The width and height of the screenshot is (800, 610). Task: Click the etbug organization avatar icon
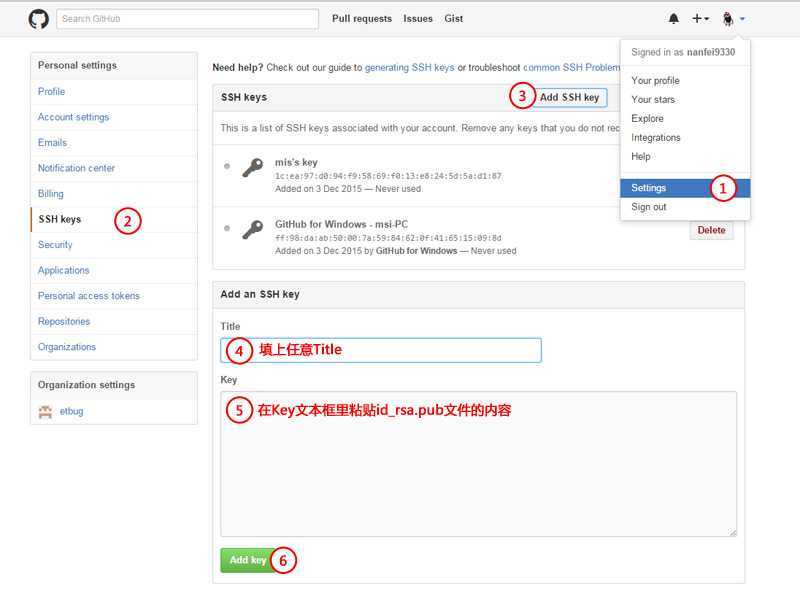45,412
